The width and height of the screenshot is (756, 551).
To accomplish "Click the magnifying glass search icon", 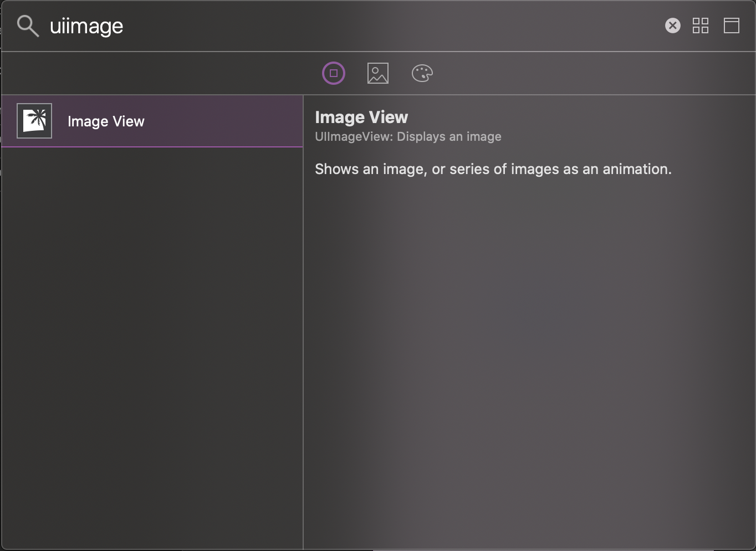I will pyautogui.click(x=27, y=26).
